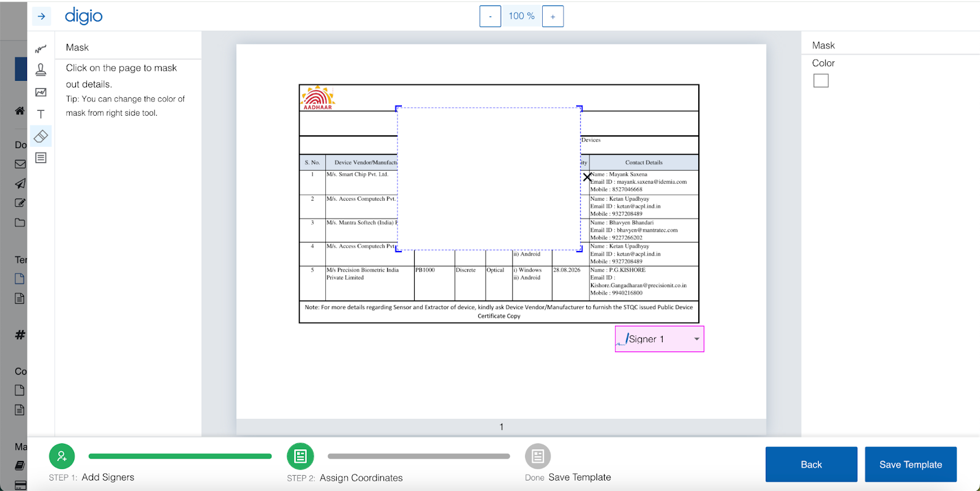980x491 pixels.
Task: Click 'Contact Details' column header
Action: click(644, 163)
